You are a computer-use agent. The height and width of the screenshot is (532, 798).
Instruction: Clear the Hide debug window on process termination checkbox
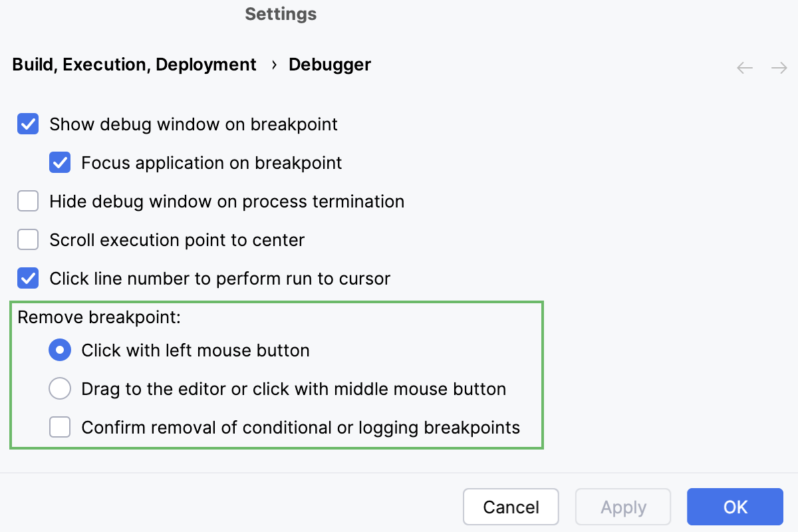[x=28, y=201]
